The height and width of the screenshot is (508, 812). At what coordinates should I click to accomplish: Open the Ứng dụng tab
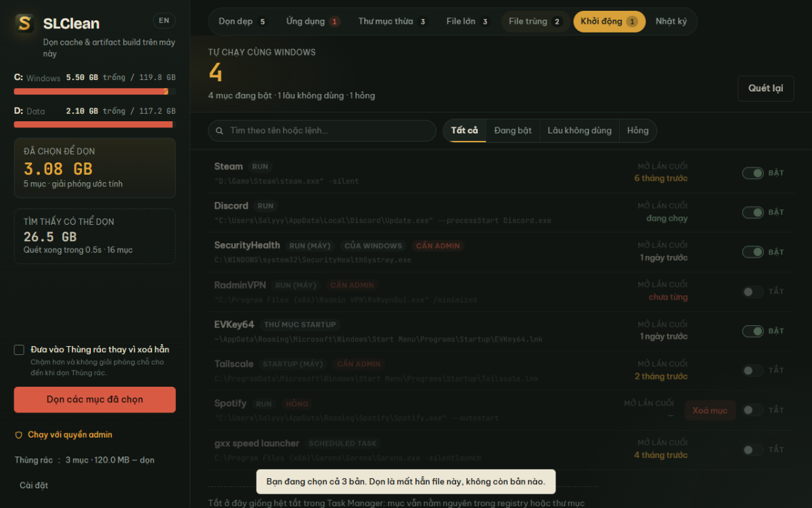pos(313,22)
